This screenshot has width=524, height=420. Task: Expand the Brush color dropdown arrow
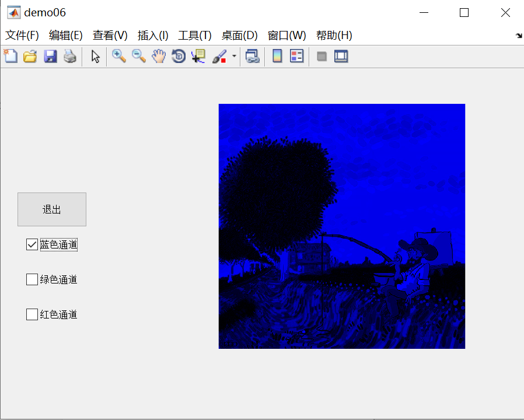234,56
